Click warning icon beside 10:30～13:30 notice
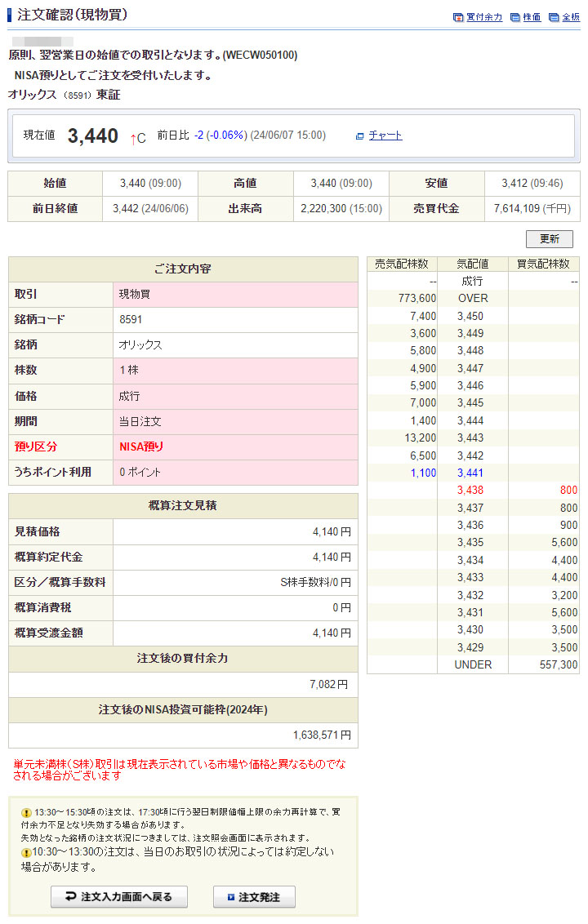This screenshot has height=924, width=588. pos(27,852)
